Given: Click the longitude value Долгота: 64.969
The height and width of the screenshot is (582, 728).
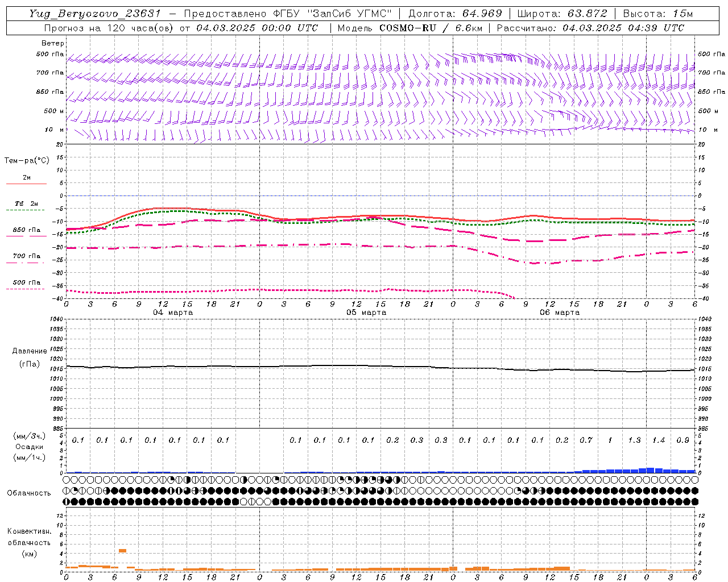Looking at the screenshot, I should click(455, 14).
